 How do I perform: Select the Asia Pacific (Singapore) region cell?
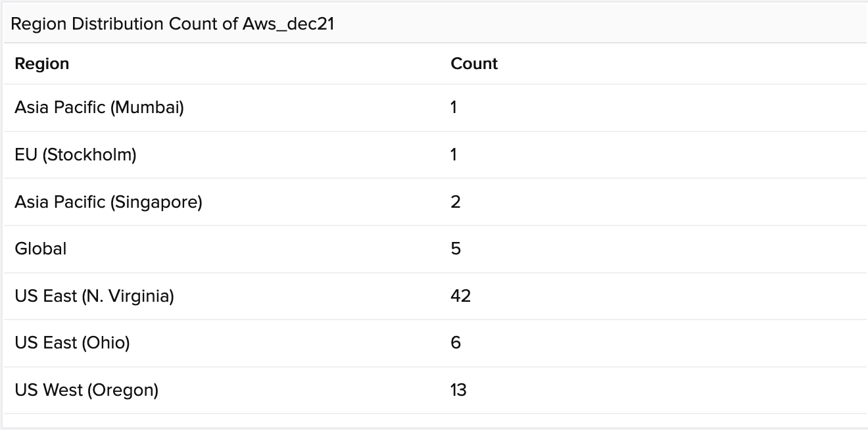[x=108, y=202]
